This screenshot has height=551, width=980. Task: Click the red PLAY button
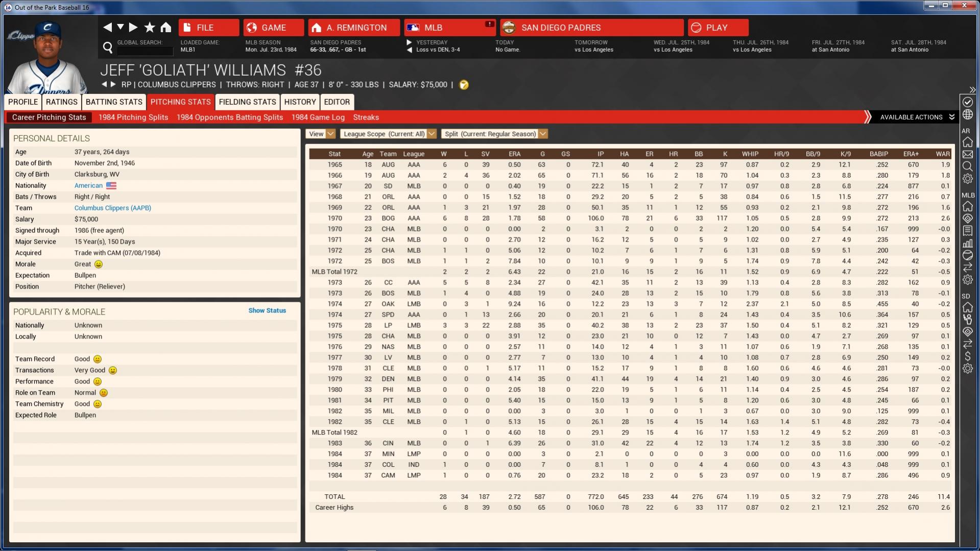718,28
